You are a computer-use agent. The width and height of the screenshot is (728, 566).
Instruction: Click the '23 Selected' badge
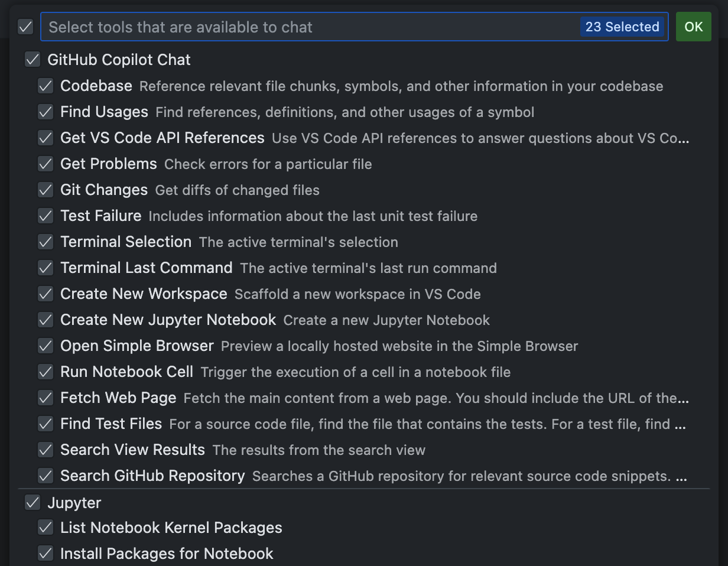pos(622,27)
